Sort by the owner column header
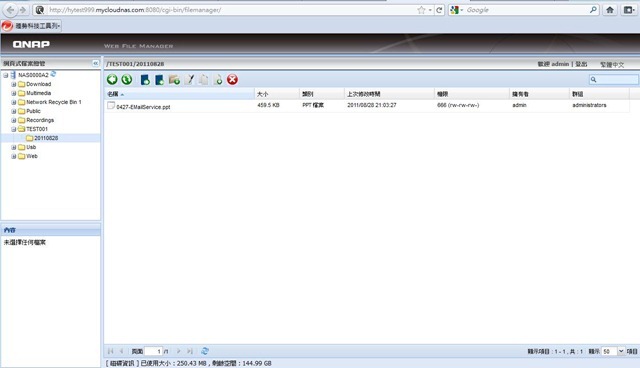Viewport: 640px width, 368px height. pos(539,94)
